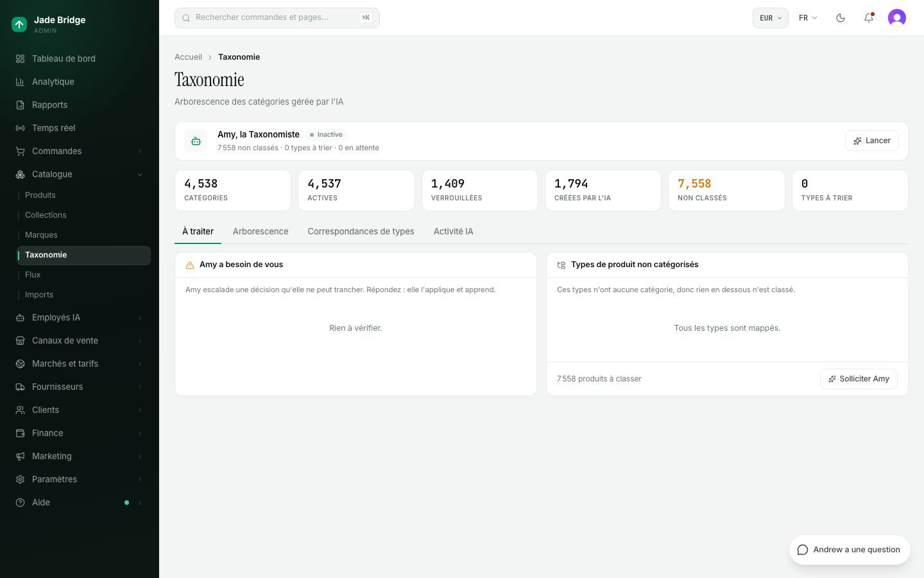Open Tableau de bord grid icon
This screenshot has width=924, height=578.
click(20, 58)
